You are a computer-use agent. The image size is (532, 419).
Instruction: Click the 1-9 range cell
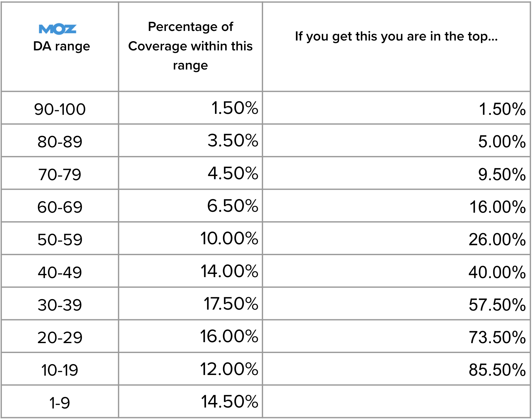click(x=60, y=402)
